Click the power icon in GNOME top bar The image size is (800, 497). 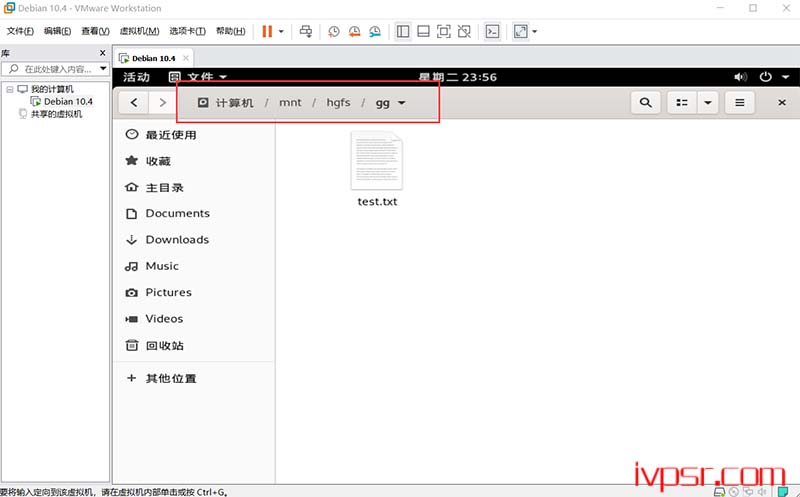[765, 77]
